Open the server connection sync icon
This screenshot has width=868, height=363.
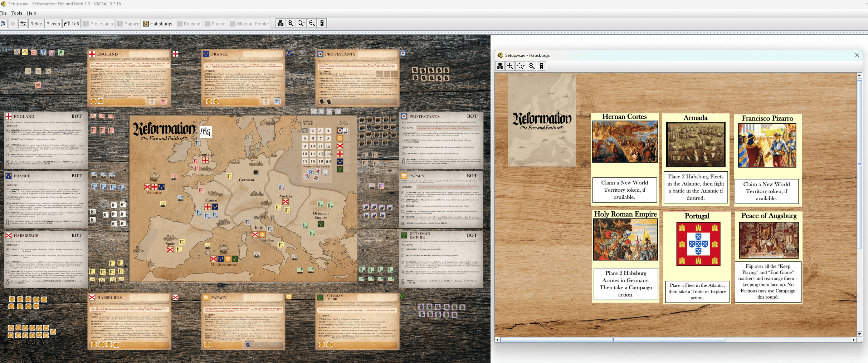pyautogui.click(x=23, y=23)
